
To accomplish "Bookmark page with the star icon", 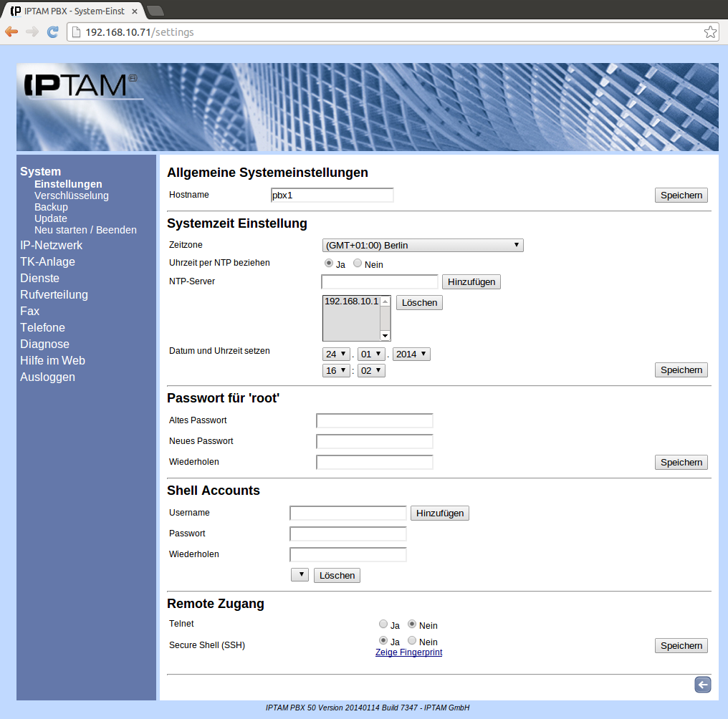I will coord(709,32).
